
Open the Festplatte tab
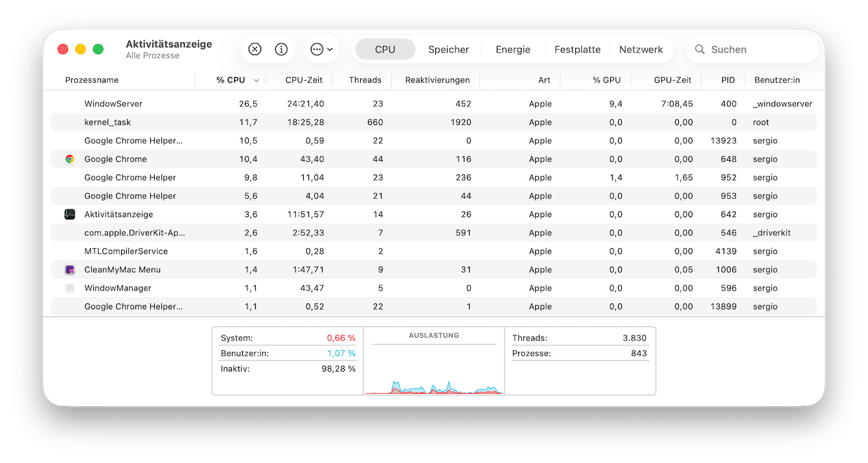577,49
